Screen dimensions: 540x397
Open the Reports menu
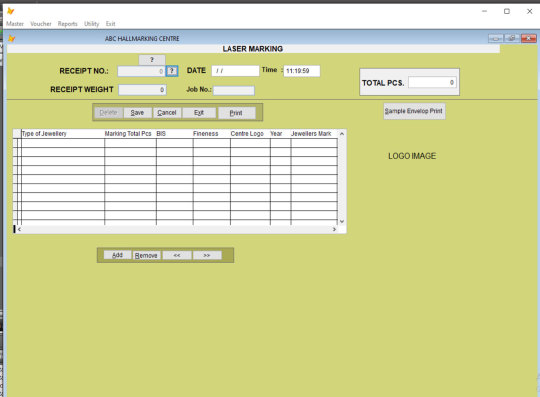68,24
